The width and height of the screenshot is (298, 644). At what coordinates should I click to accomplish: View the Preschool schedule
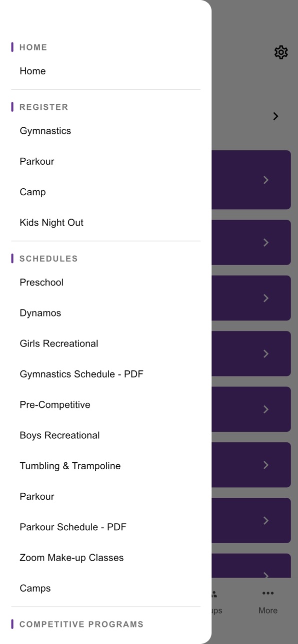pos(41,283)
